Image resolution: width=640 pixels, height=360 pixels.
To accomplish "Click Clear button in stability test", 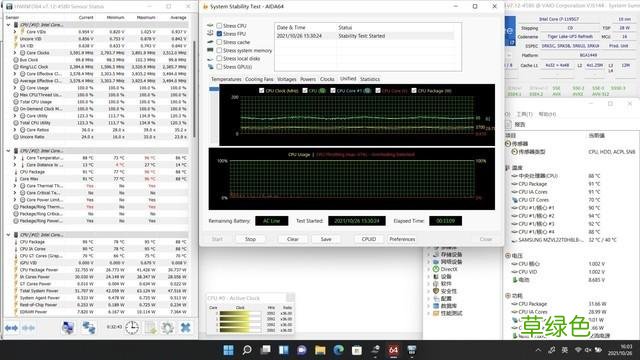I will coord(293,239).
